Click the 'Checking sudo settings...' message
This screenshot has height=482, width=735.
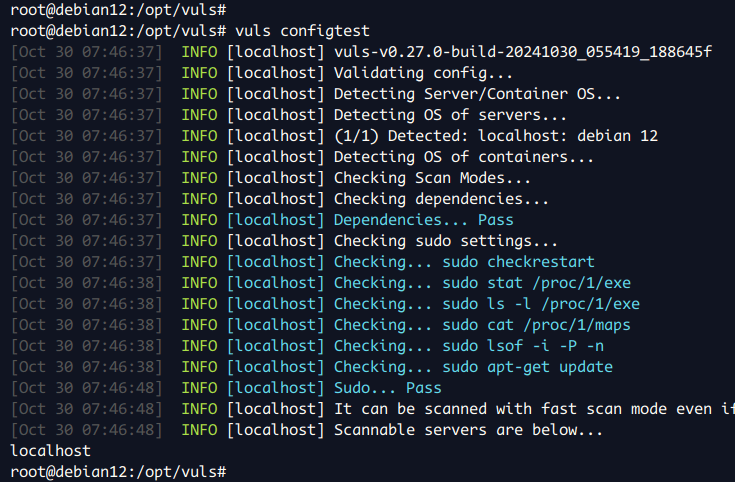coord(445,241)
